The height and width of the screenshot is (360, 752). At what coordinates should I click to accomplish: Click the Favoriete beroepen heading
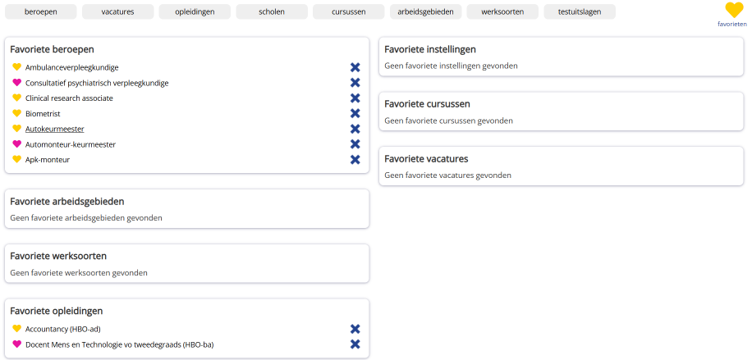click(52, 49)
